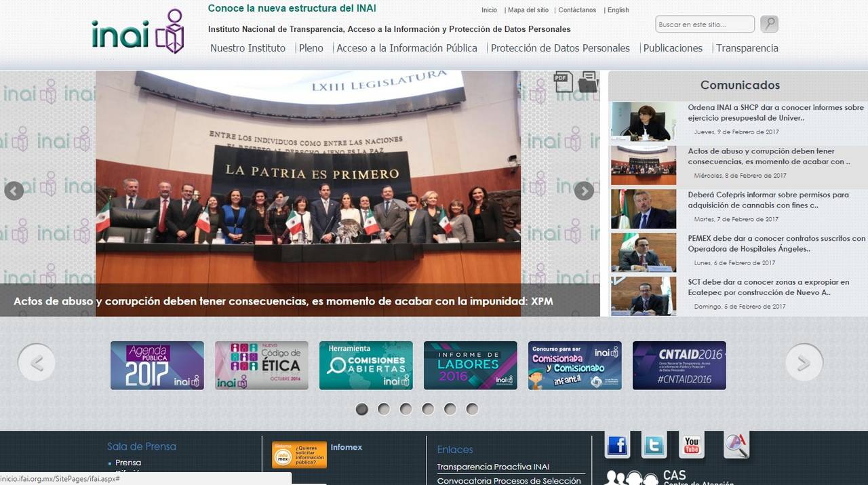Screen dimensions: 868x485
Task: Open Nuestro Instituto menu
Action: pyautogui.click(x=248, y=48)
